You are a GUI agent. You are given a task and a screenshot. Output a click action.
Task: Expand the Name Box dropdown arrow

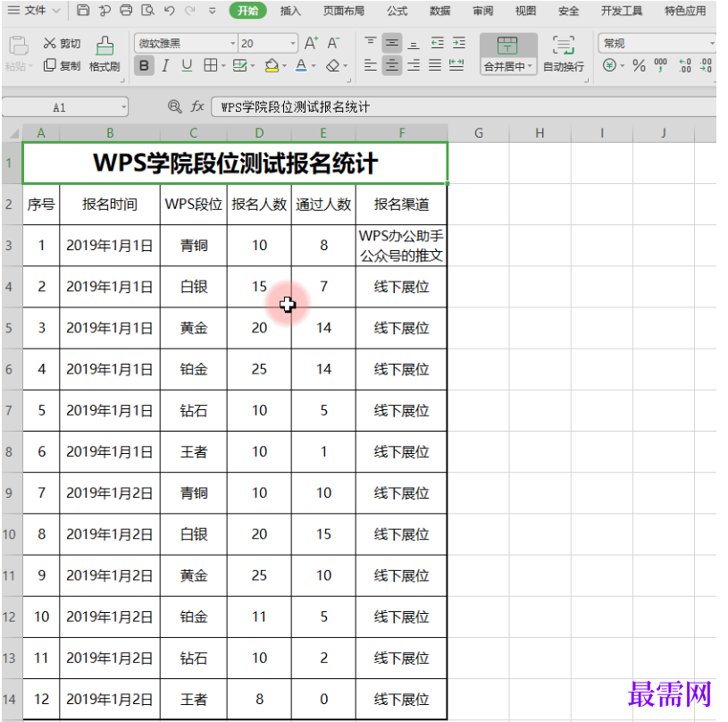tap(123, 107)
